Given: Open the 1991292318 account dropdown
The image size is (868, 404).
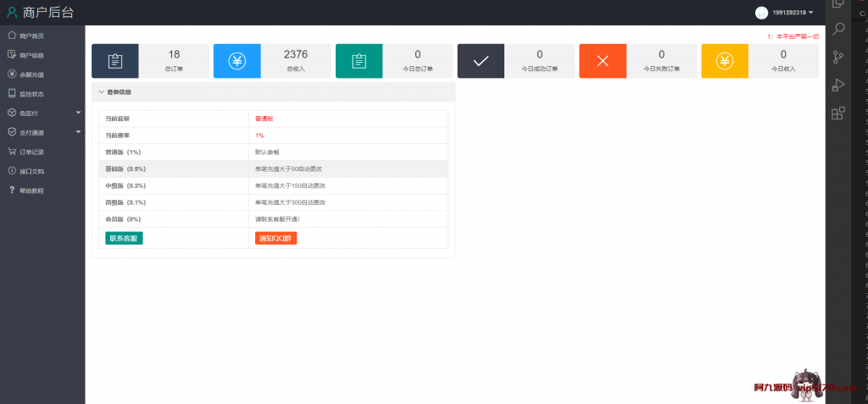Looking at the screenshot, I should [793, 12].
